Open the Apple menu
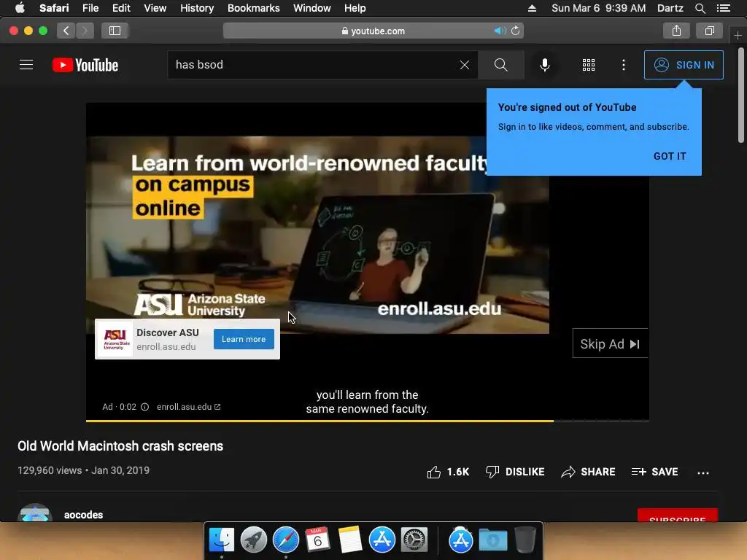 coord(20,8)
